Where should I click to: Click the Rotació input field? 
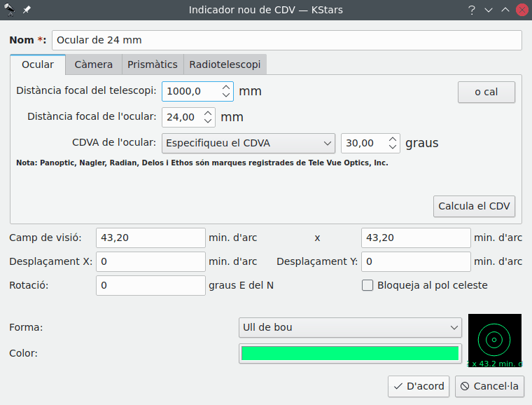pyautogui.click(x=150, y=285)
